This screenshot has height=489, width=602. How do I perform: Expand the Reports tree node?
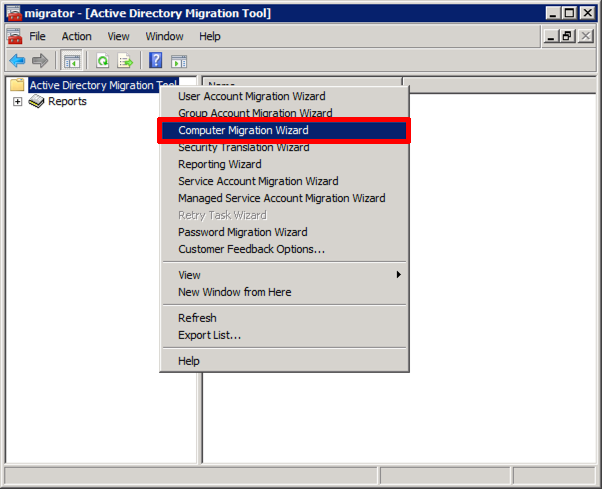(17, 101)
